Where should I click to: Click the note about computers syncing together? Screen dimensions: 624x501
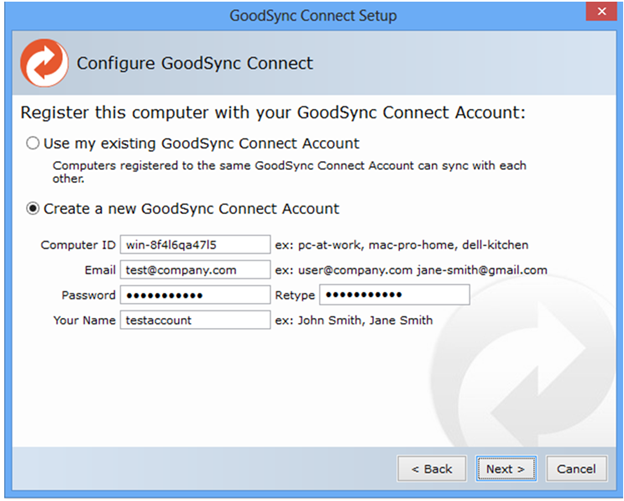(x=289, y=172)
